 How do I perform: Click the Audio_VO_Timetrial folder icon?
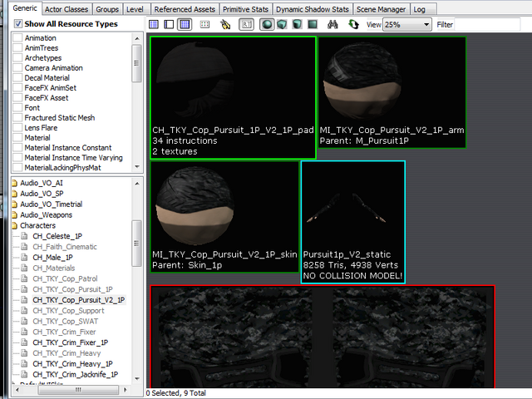(15, 204)
